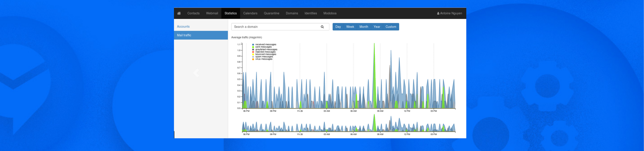Click the 09 AM label under the overview chart
The width and height of the screenshot is (644, 151).
click(380, 134)
